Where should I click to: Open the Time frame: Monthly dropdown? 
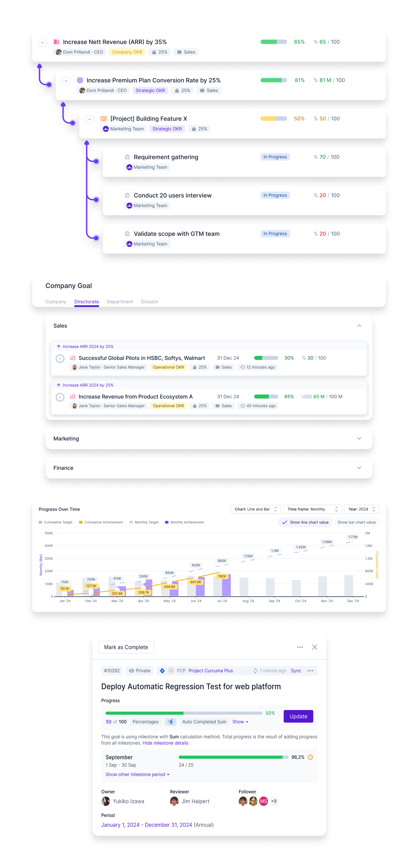click(312, 509)
